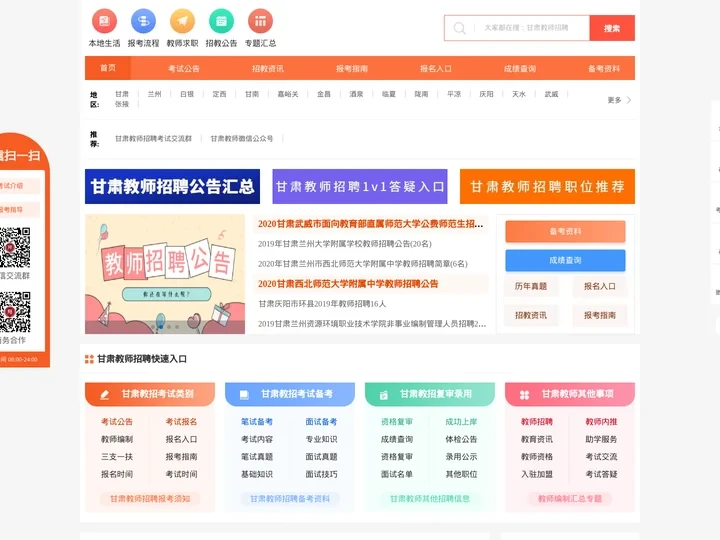Open 教师内推 link
The width and height of the screenshot is (720, 540).
[x=601, y=422]
